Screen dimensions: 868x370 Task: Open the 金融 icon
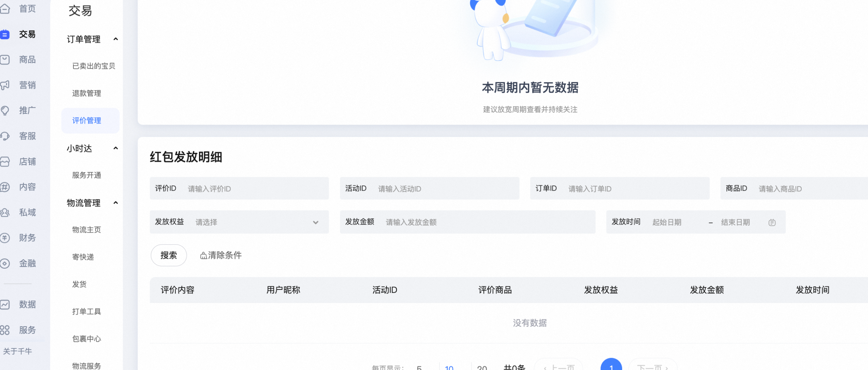(x=5, y=263)
